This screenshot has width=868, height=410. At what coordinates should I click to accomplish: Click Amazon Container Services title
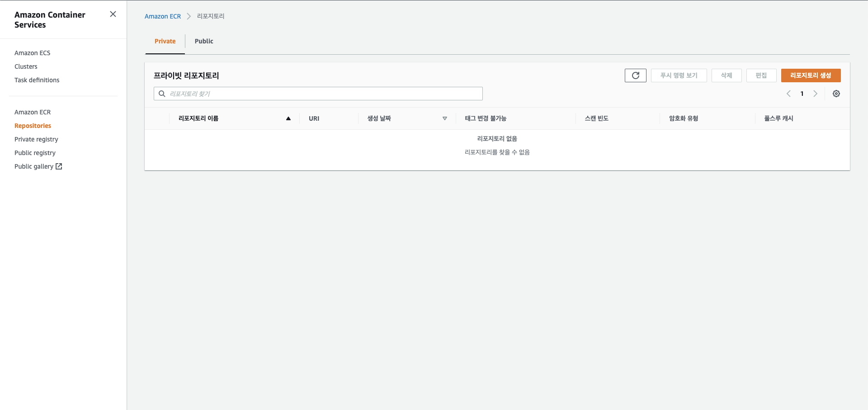[x=50, y=20]
